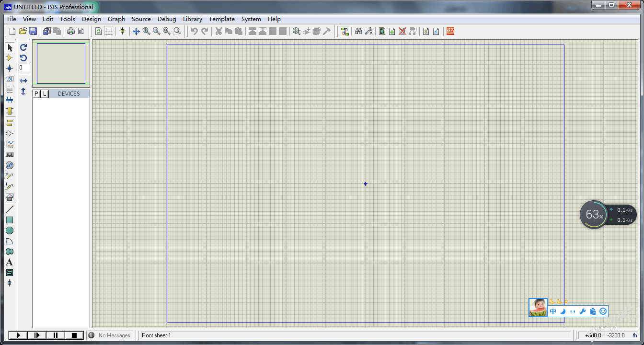Image resolution: width=644 pixels, height=345 pixels.
Task: Zoom to view entire sheet
Action: coord(166,31)
